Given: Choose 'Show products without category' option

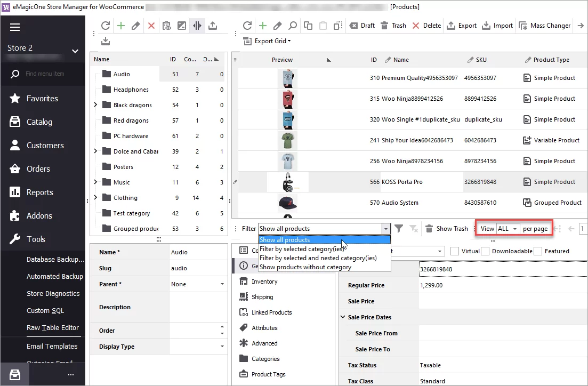Looking at the screenshot, I should (x=305, y=267).
